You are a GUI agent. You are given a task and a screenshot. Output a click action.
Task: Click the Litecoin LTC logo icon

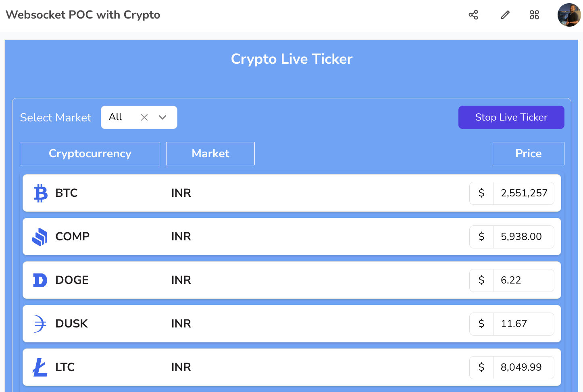[40, 367]
